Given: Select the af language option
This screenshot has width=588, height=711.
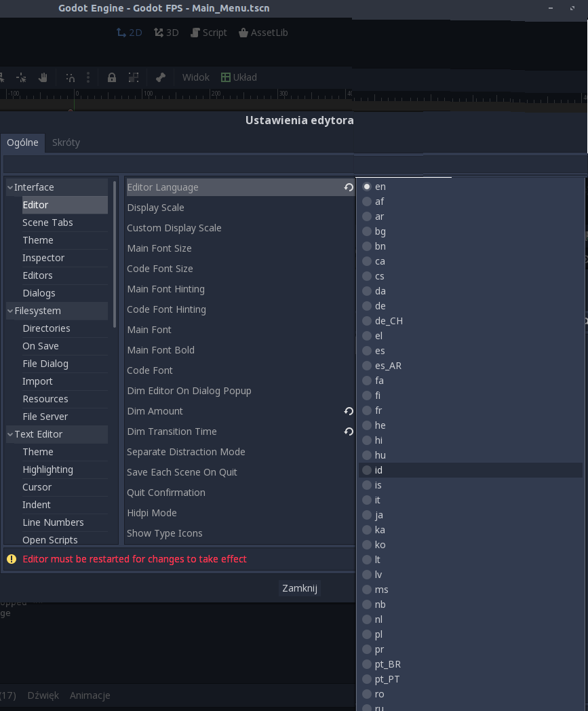Looking at the screenshot, I should click(471, 201).
